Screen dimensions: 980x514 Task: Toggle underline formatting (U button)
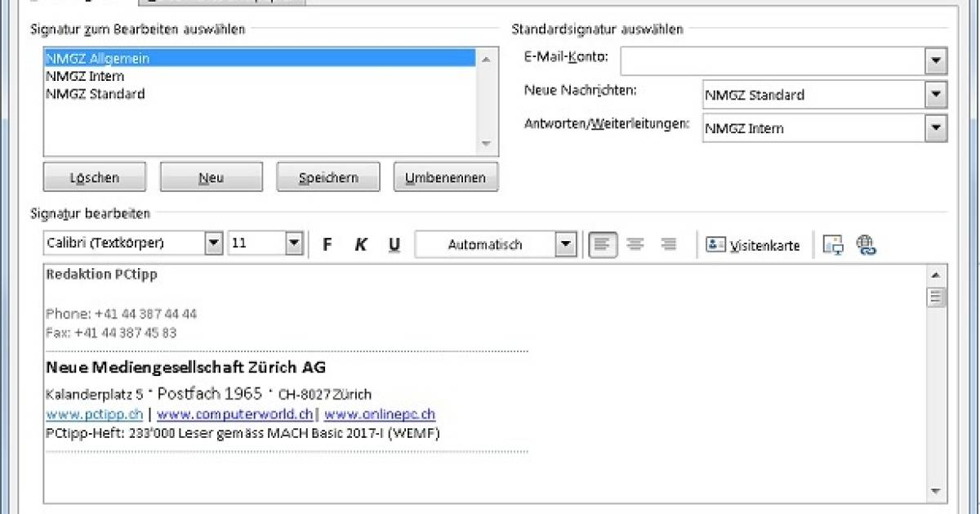click(394, 244)
